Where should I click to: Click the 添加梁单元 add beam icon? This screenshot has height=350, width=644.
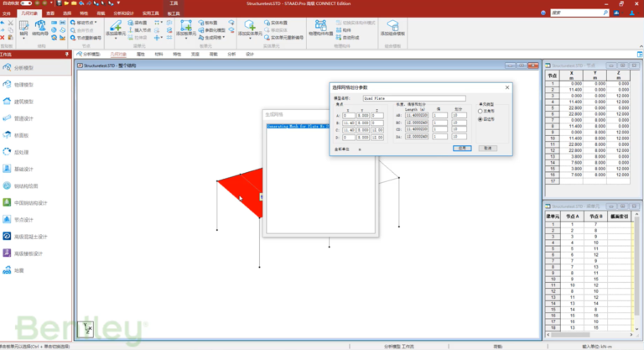coord(116,26)
